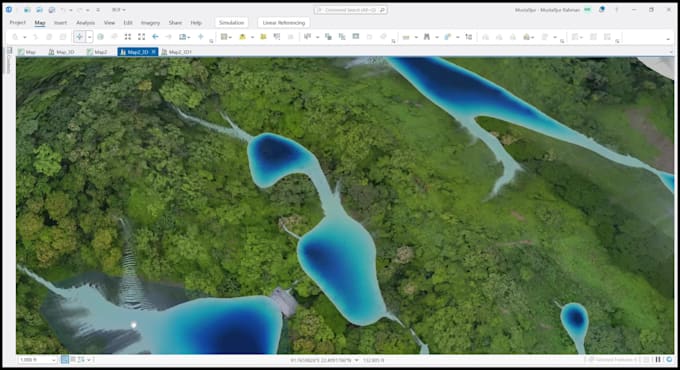Switch to the Map_3D view tab

[x=62, y=52]
